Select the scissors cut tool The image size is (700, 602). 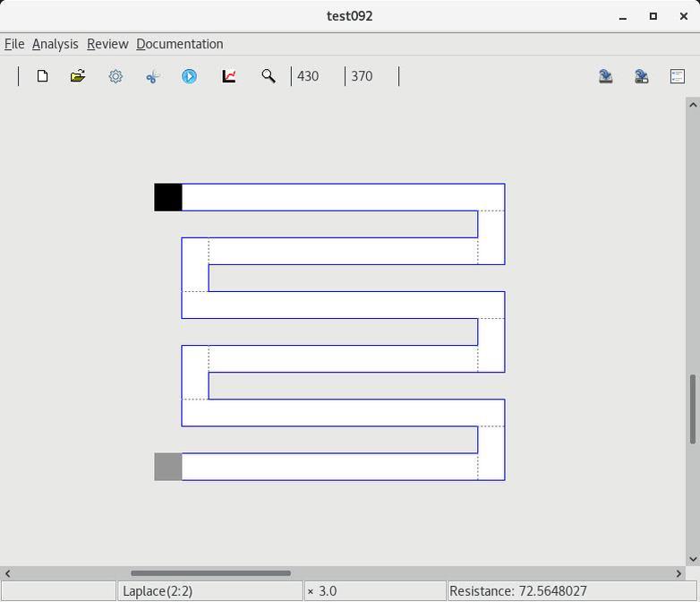tap(152, 76)
